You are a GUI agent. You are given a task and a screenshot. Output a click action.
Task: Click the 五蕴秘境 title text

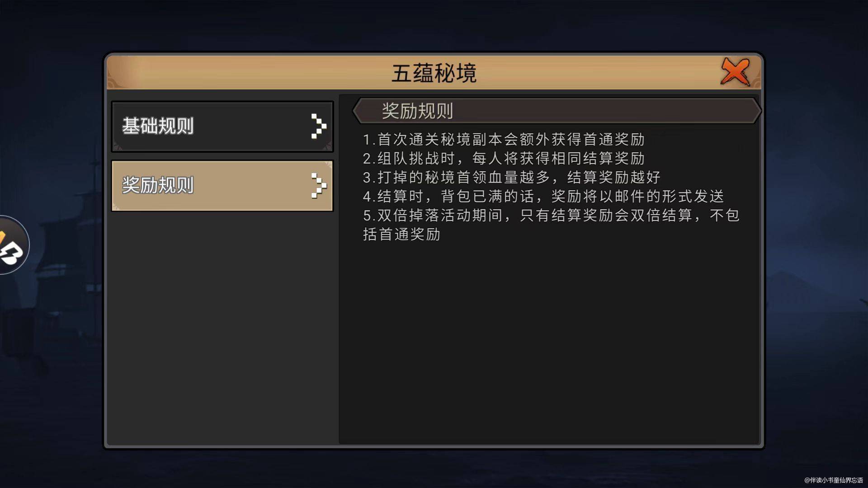click(434, 73)
